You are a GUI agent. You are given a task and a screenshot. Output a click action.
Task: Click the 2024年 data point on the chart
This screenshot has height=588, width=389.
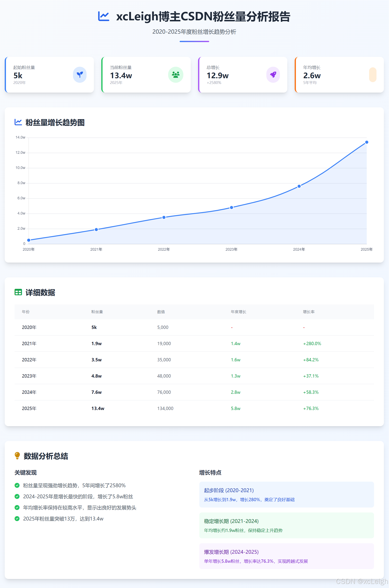tap(299, 186)
